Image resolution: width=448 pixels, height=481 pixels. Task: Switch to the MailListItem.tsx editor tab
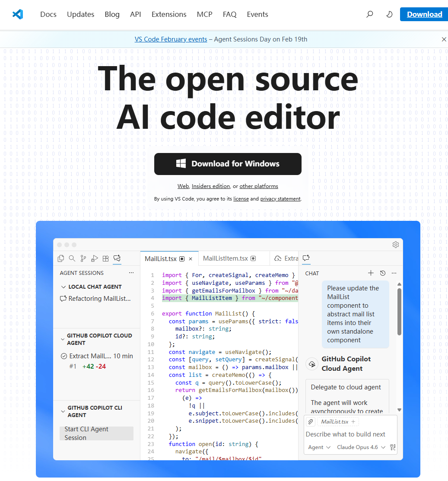click(x=226, y=258)
